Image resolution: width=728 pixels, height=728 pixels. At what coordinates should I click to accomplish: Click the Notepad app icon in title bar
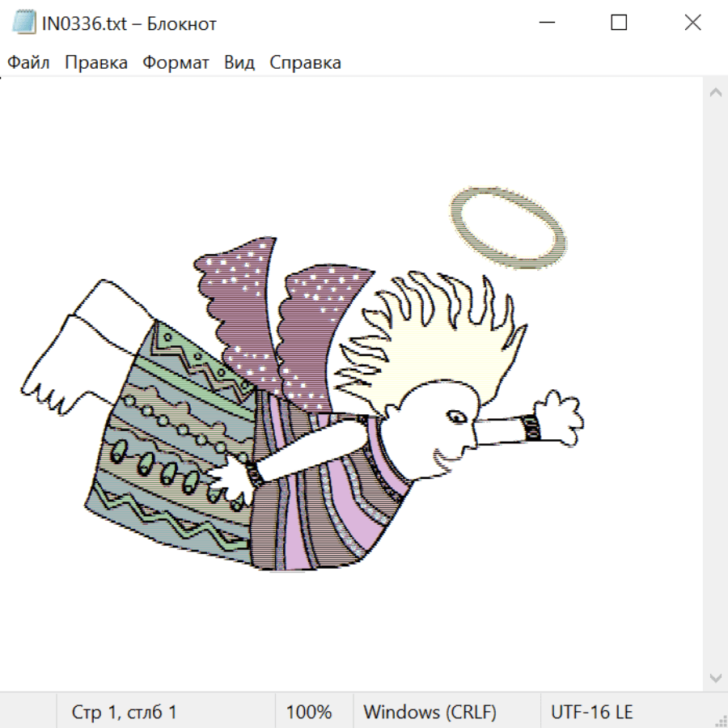[23, 23]
